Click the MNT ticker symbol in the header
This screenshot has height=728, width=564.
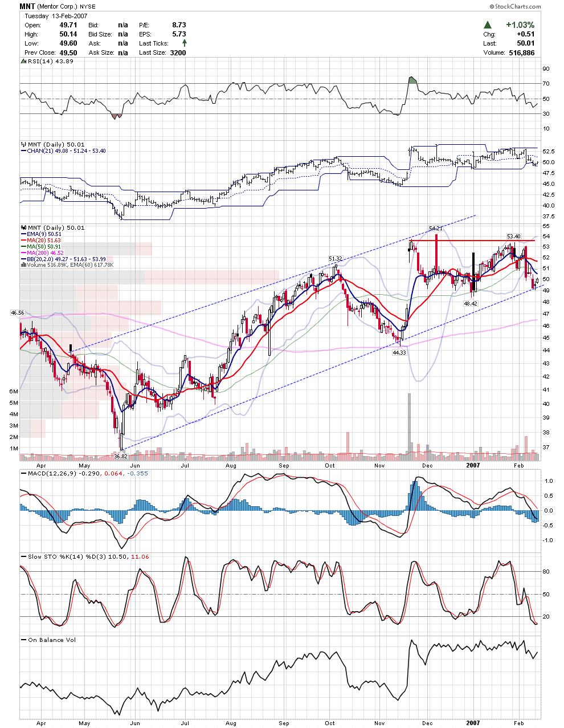27,6
